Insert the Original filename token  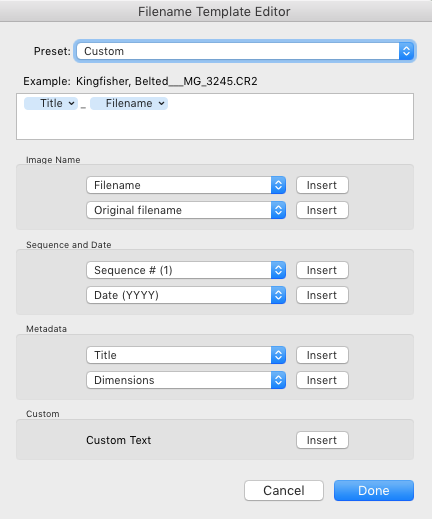point(322,210)
